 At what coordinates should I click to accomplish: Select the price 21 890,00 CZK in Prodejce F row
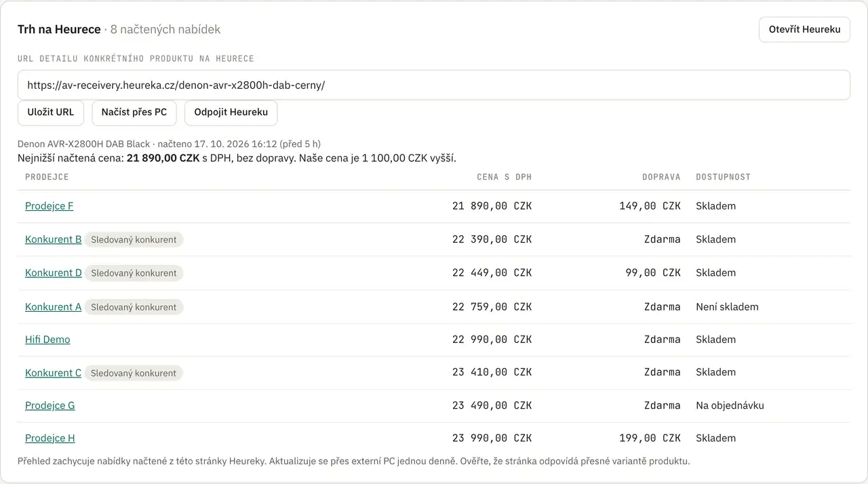(492, 206)
